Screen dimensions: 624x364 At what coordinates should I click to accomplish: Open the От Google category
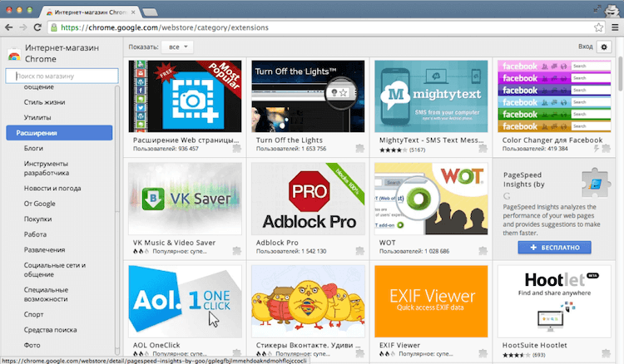39,204
